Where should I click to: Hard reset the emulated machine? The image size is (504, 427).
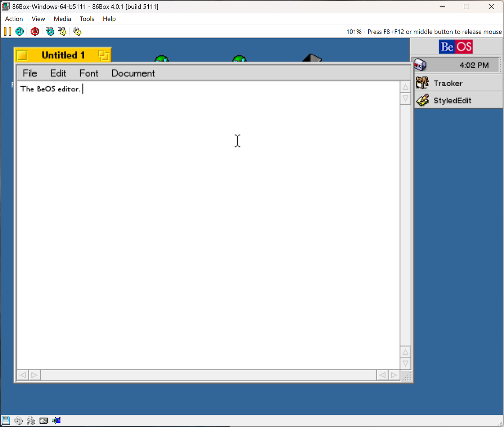click(x=19, y=31)
